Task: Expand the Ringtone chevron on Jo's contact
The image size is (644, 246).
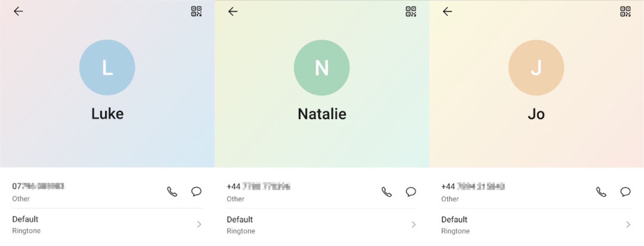Action: click(x=628, y=225)
